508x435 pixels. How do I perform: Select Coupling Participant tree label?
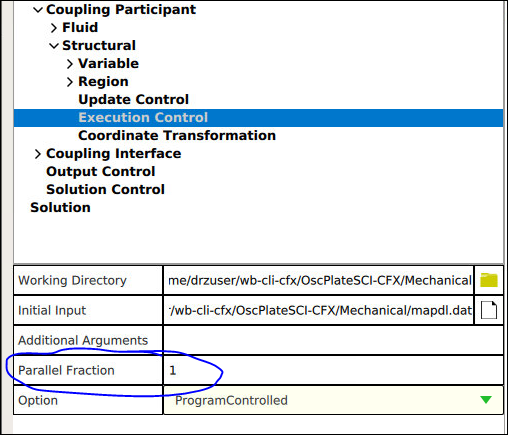click(x=121, y=9)
